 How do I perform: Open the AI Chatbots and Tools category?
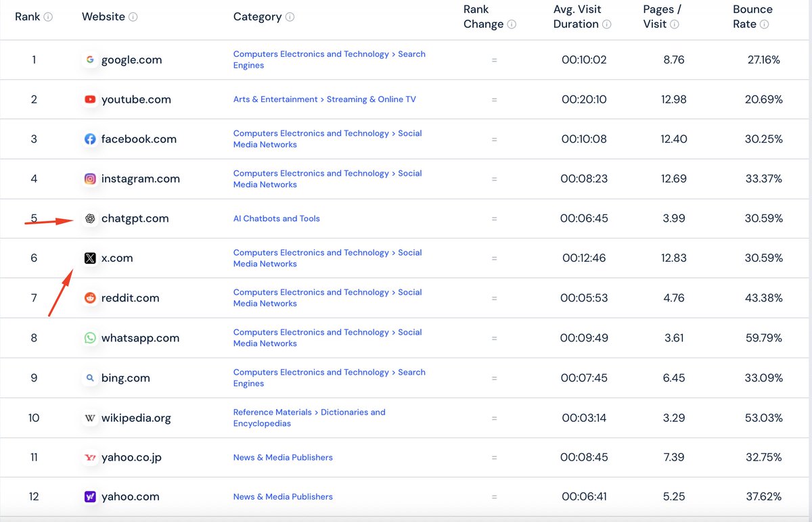277,218
